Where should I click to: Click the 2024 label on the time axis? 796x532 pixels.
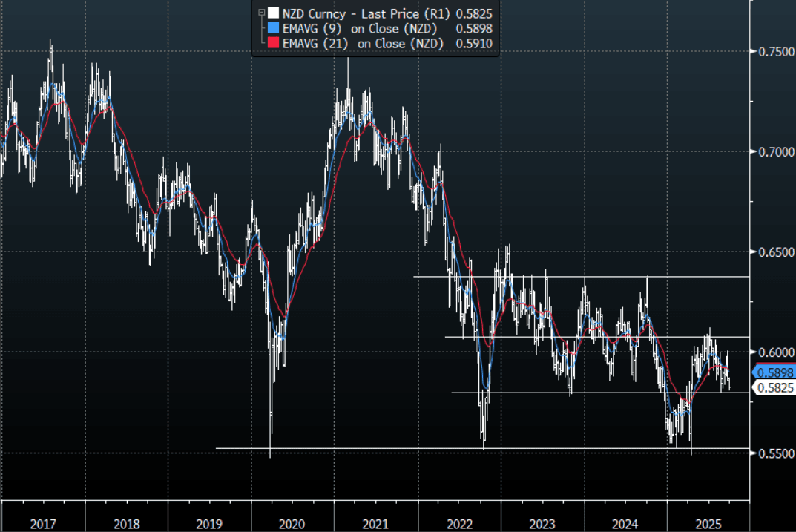(625, 524)
